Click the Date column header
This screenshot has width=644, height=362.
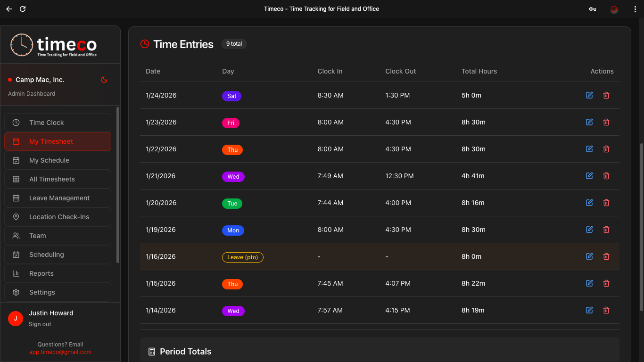coord(153,71)
